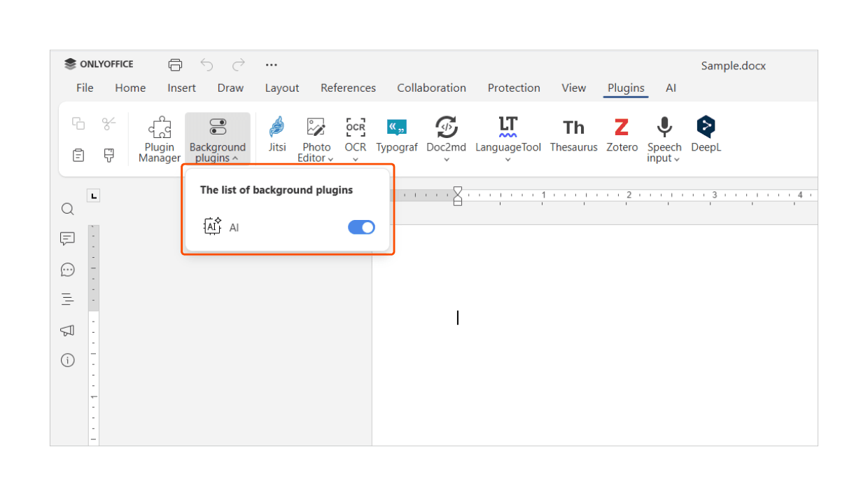Open the Thesaurus plugin
The image size is (868, 496).
574,134
